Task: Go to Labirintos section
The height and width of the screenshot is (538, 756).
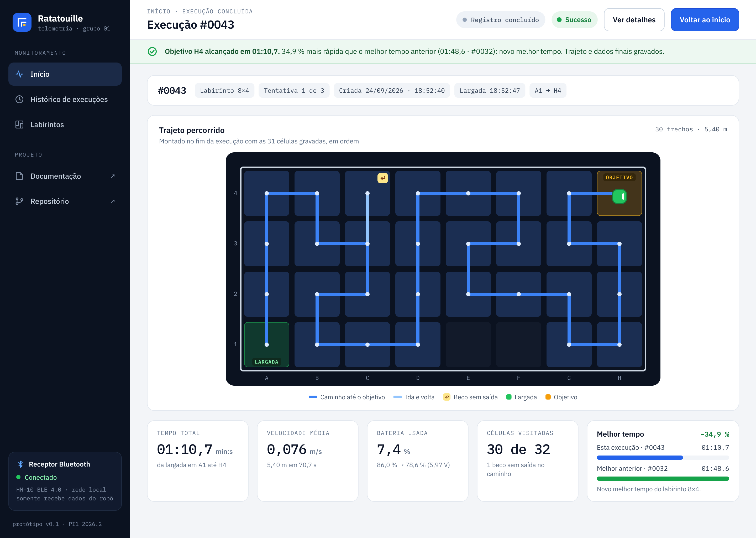Action: (x=65, y=125)
